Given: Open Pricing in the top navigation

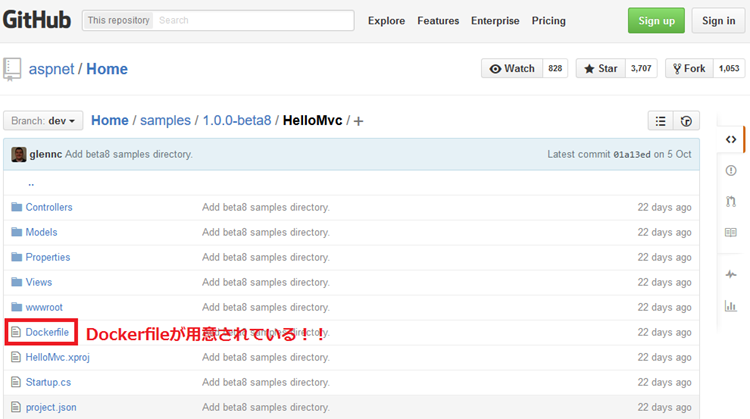Looking at the screenshot, I should (549, 21).
